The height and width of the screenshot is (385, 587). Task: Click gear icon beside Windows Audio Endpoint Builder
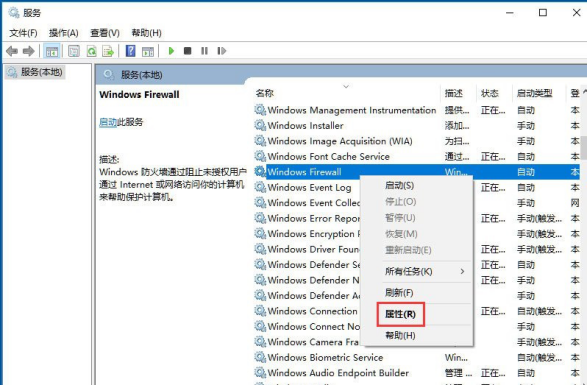(x=260, y=372)
